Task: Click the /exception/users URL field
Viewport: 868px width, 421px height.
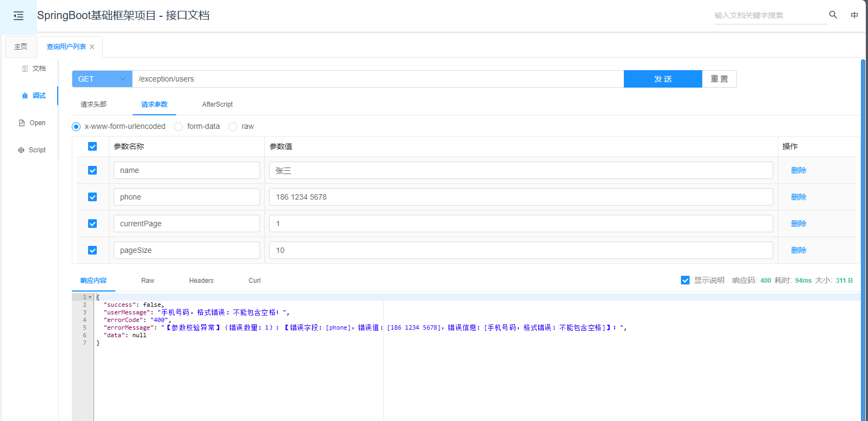Action: (378, 79)
